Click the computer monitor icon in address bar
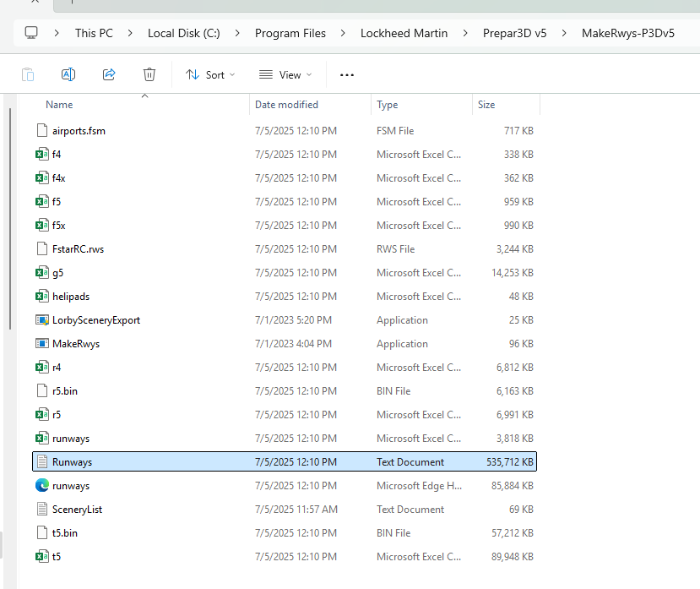This screenshot has height=589, width=700. (31, 33)
